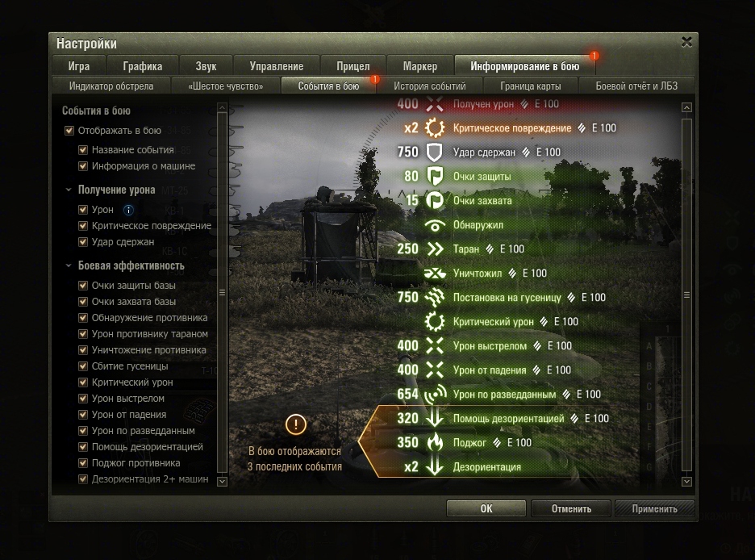
Task: Click the Отменить button
Action: (x=571, y=508)
